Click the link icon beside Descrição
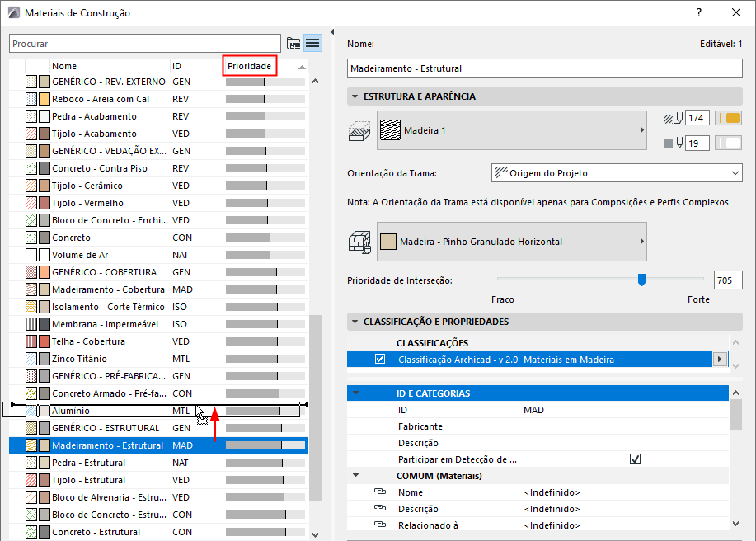756x541 pixels. [x=380, y=508]
